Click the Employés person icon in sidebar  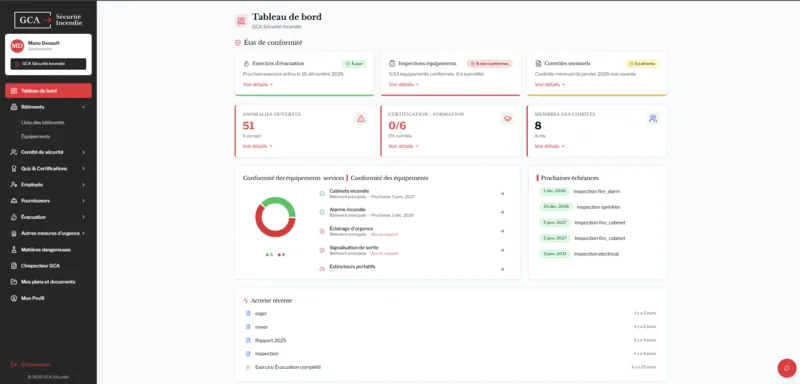(14, 185)
